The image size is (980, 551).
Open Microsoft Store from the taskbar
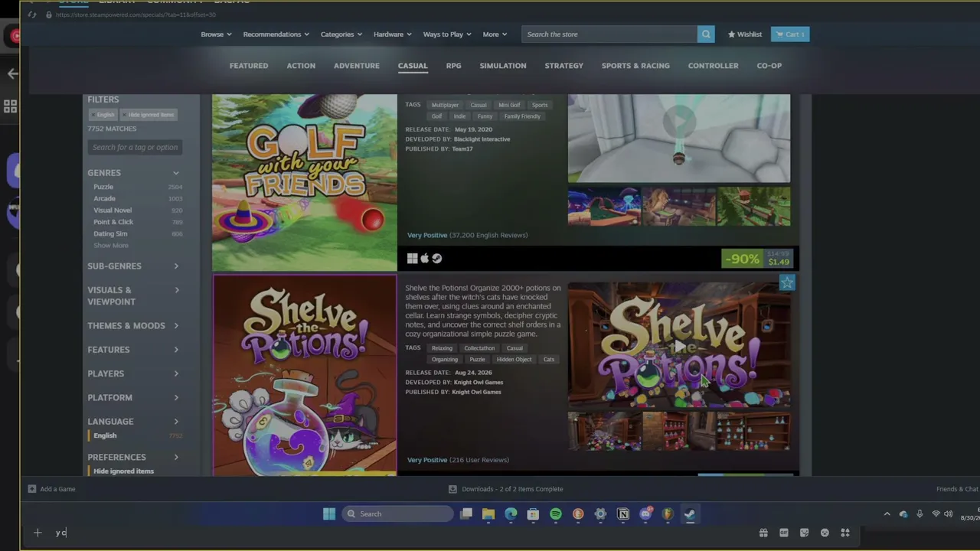[x=533, y=514]
